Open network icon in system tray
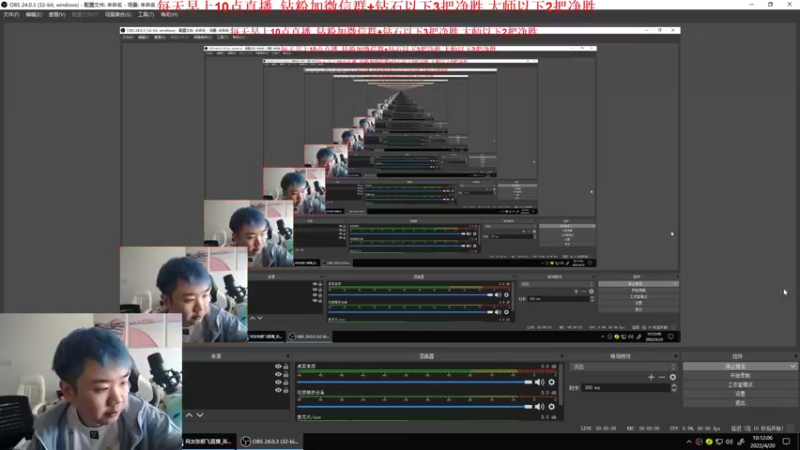The image size is (800, 450). [719, 442]
